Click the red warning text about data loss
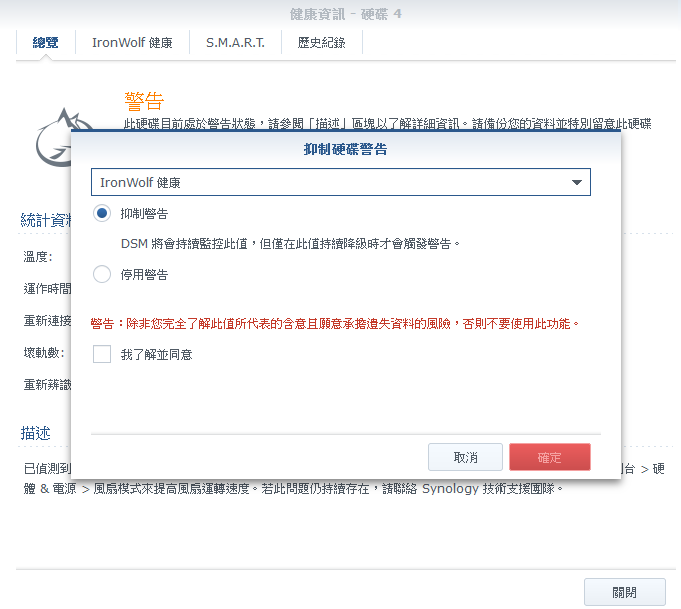The height and width of the screenshot is (609, 681). [334, 324]
